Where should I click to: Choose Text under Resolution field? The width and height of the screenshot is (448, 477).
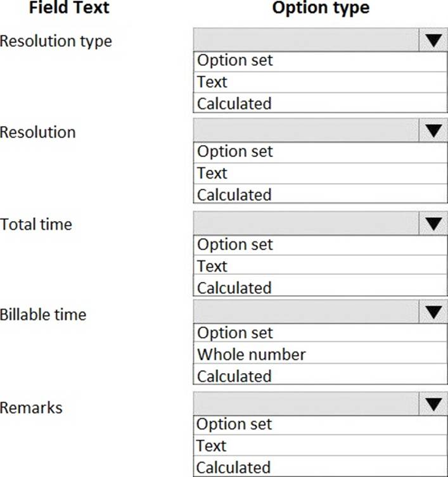pos(320,173)
